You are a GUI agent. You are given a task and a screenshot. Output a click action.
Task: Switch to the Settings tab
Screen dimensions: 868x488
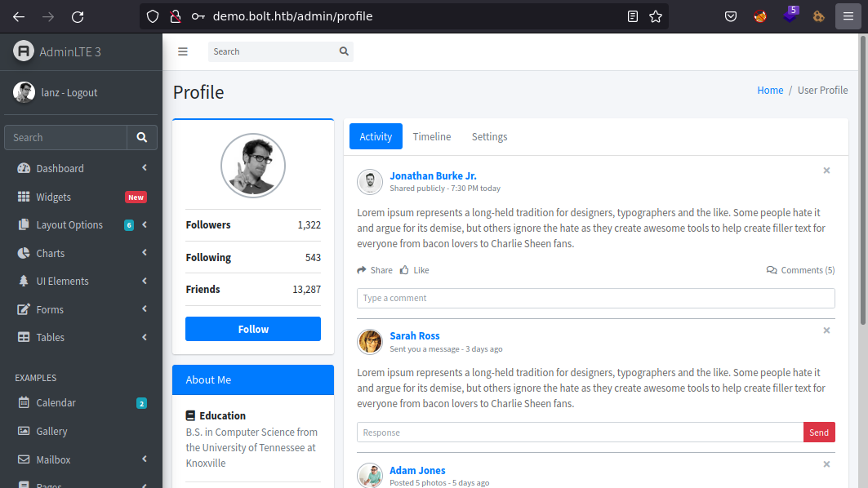(489, 136)
